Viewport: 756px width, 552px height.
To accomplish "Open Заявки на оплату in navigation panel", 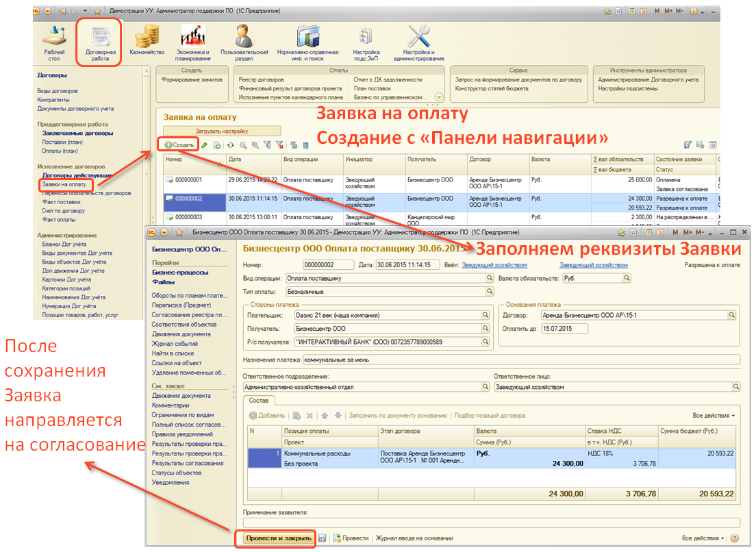I will (x=64, y=184).
